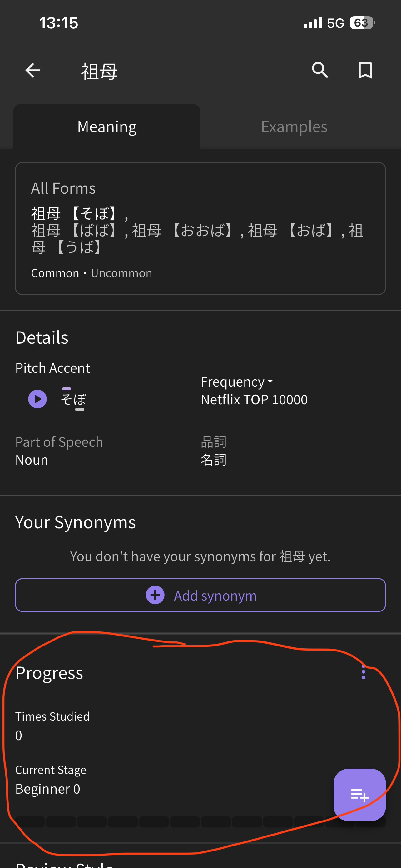Tap the 祖母 page title
The image size is (401, 868).
point(99,71)
